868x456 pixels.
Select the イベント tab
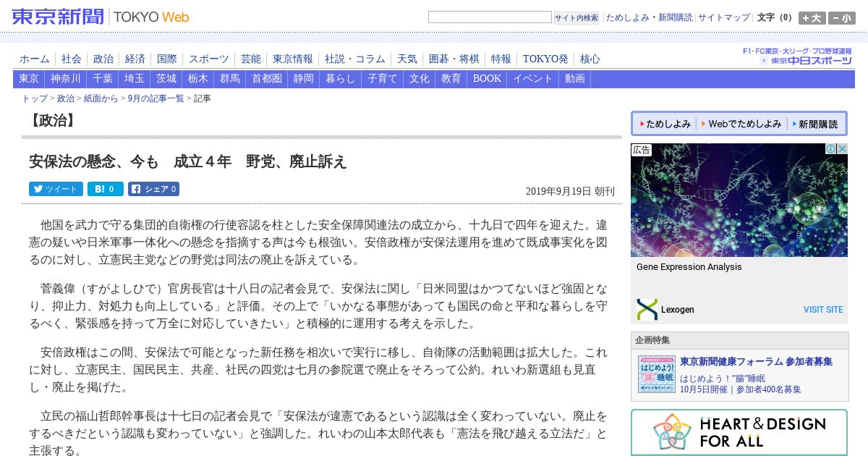533,79
